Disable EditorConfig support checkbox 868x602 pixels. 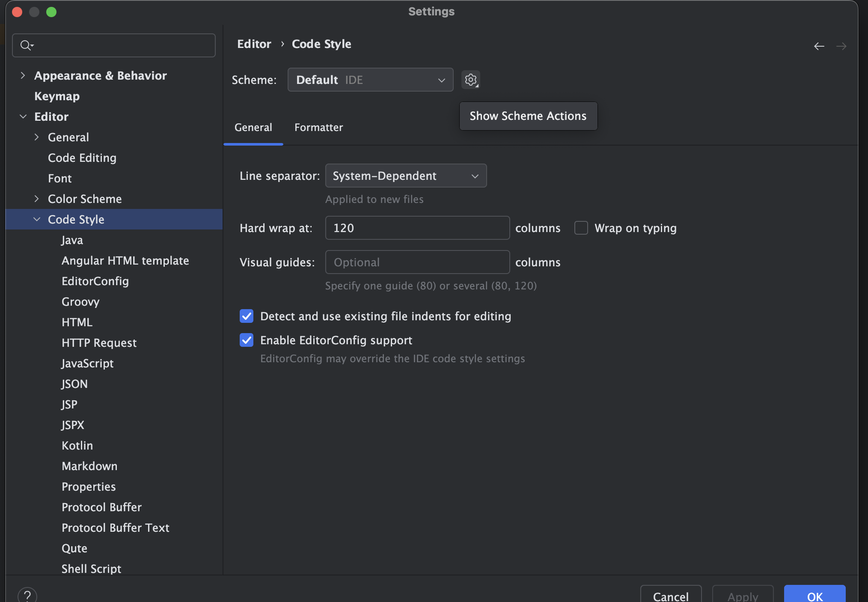click(247, 340)
